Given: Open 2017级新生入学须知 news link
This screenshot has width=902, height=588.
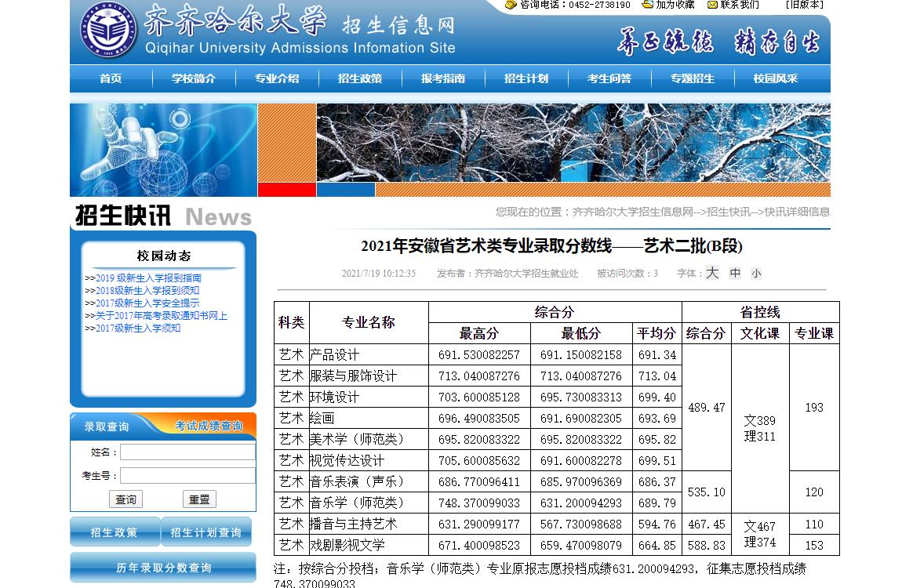Looking at the screenshot, I should coord(138,328).
